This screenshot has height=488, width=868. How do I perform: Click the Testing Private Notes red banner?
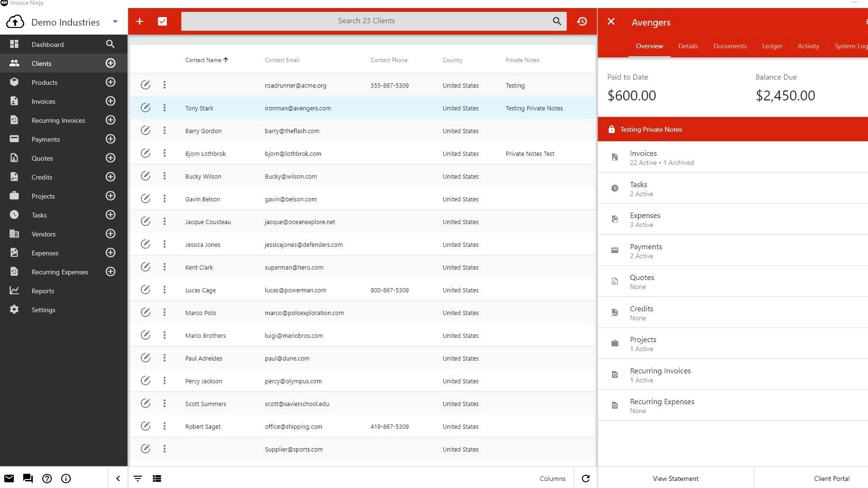[x=732, y=129]
